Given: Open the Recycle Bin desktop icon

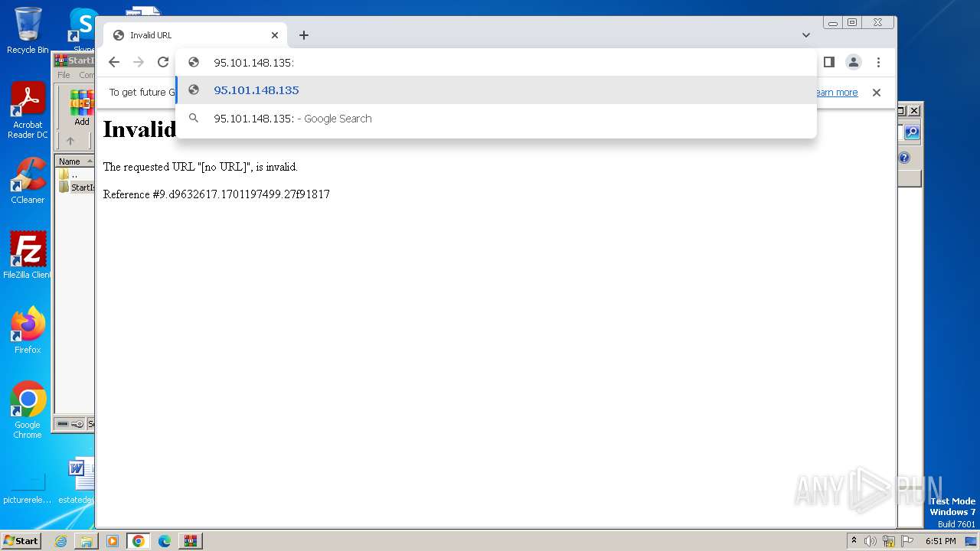Looking at the screenshot, I should pos(28,31).
